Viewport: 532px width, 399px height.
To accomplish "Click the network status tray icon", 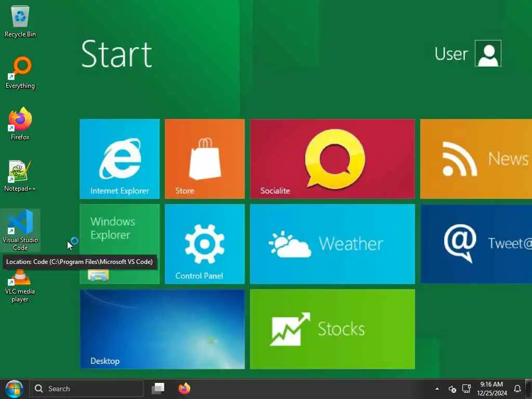I will click(x=467, y=389).
